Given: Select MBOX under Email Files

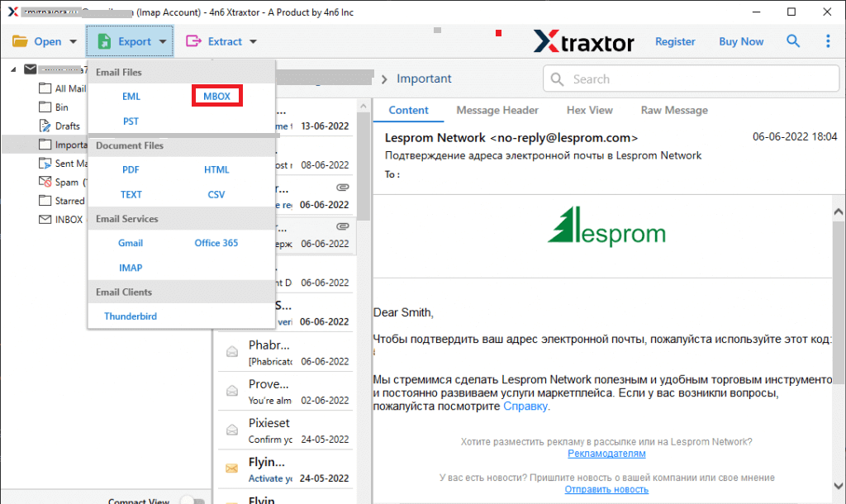Looking at the screenshot, I should click(216, 96).
